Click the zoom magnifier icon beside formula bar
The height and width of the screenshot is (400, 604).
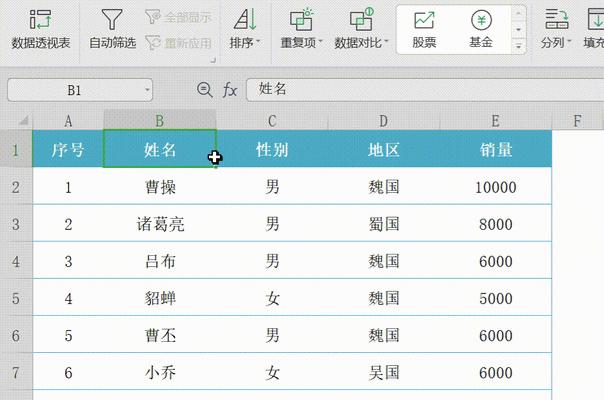tap(205, 90)
